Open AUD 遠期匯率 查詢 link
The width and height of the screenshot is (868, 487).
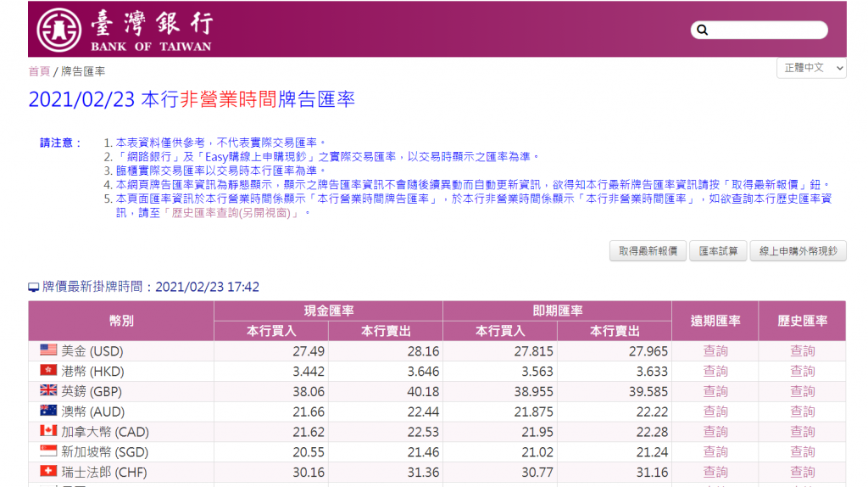pos(715,411)
